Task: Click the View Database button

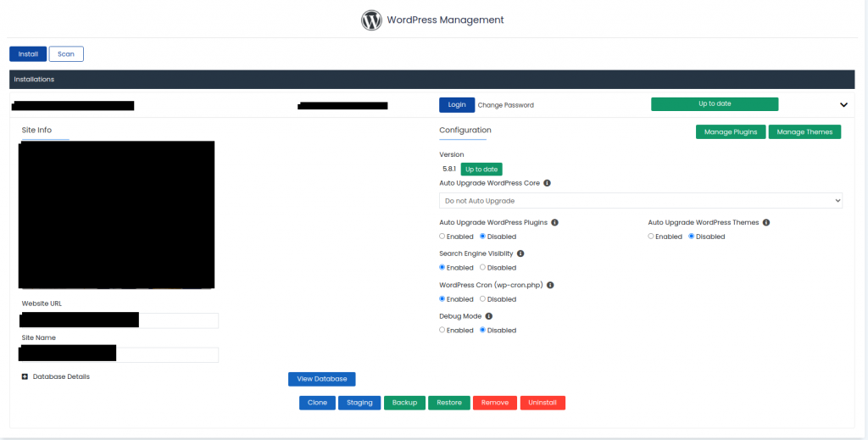Action: point(321,379)
